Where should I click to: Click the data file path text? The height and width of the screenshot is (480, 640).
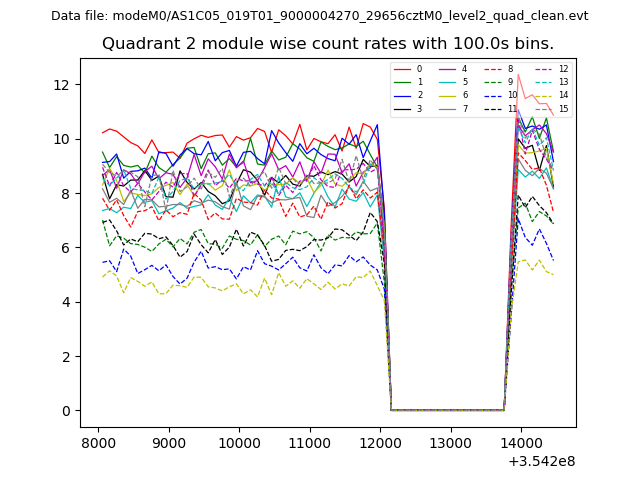pos(319,16)
